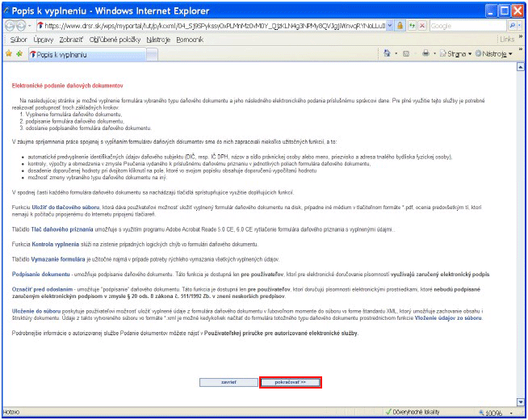
Task: Open the Obľúbené položky menu
Action: click(115, 40)
